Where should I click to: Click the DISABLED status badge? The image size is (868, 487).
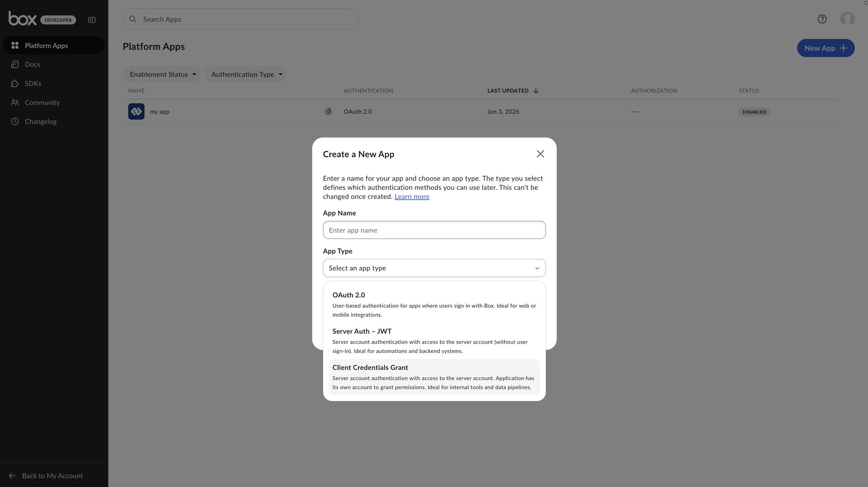754,112
